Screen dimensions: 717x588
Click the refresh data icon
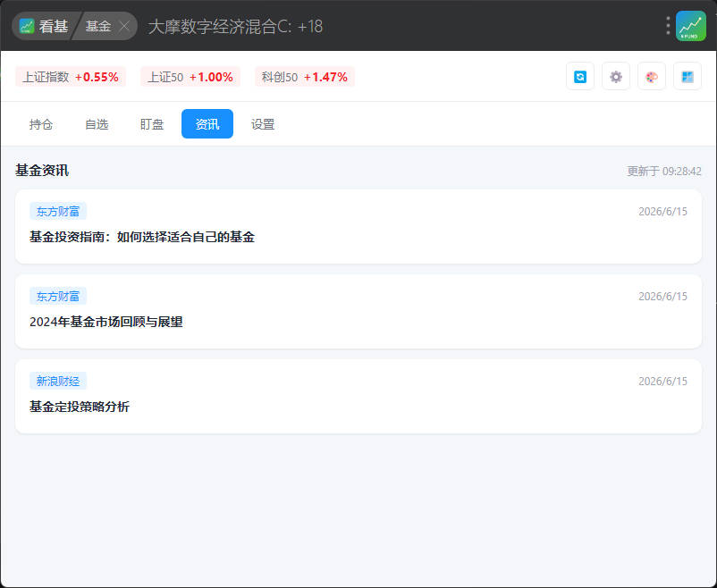tap(580, 76)
